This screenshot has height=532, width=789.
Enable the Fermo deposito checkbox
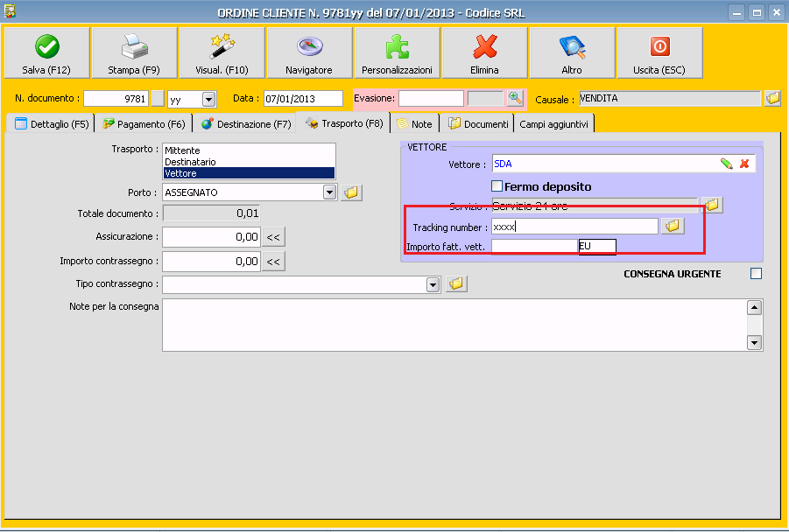pyautogui.click(x=497, y=186)
